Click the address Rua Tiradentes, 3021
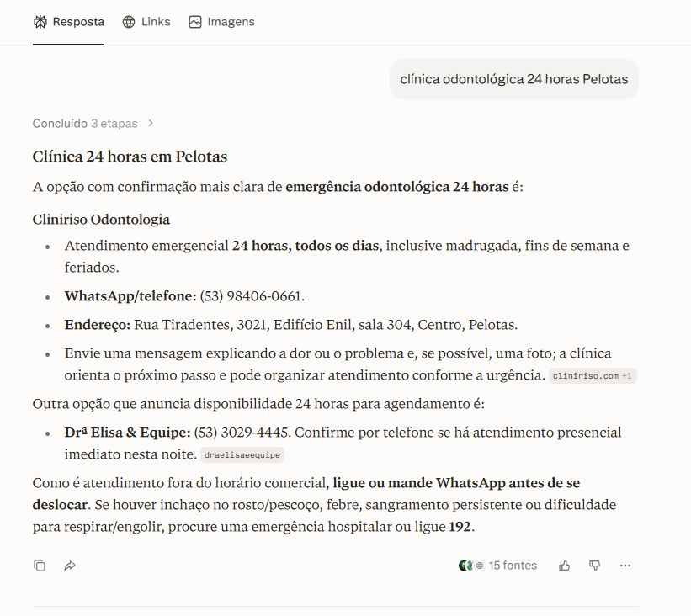691x616 pixels. point(201,325)
